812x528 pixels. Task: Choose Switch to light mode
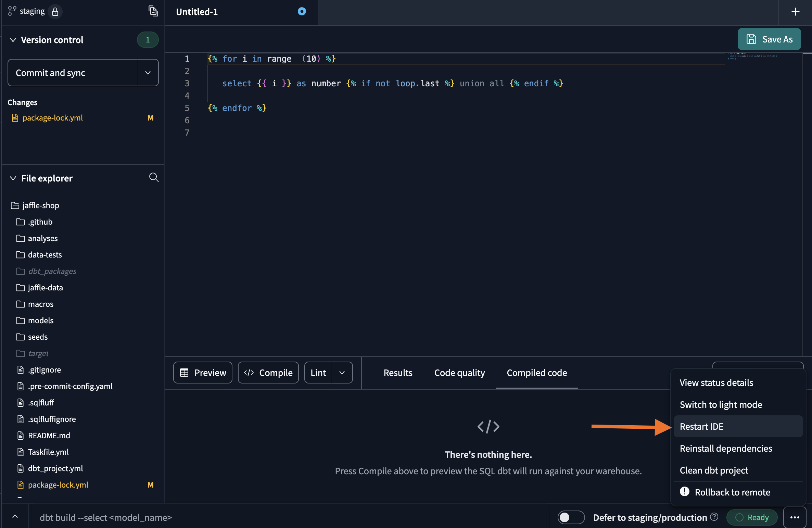[x=721, y=404]
